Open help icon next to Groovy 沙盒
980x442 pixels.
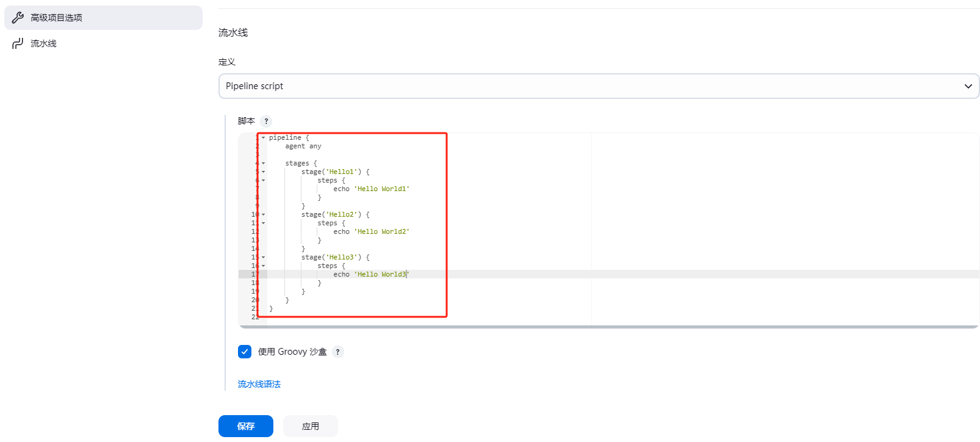(337, 352)
